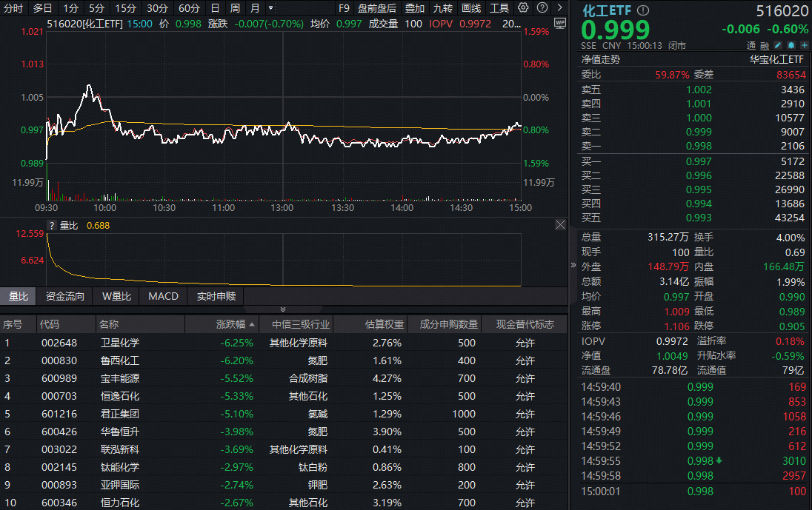Switch to the 实时申赎 tab
This screenshot has width=812, height=510.
(x=215, y=296)
